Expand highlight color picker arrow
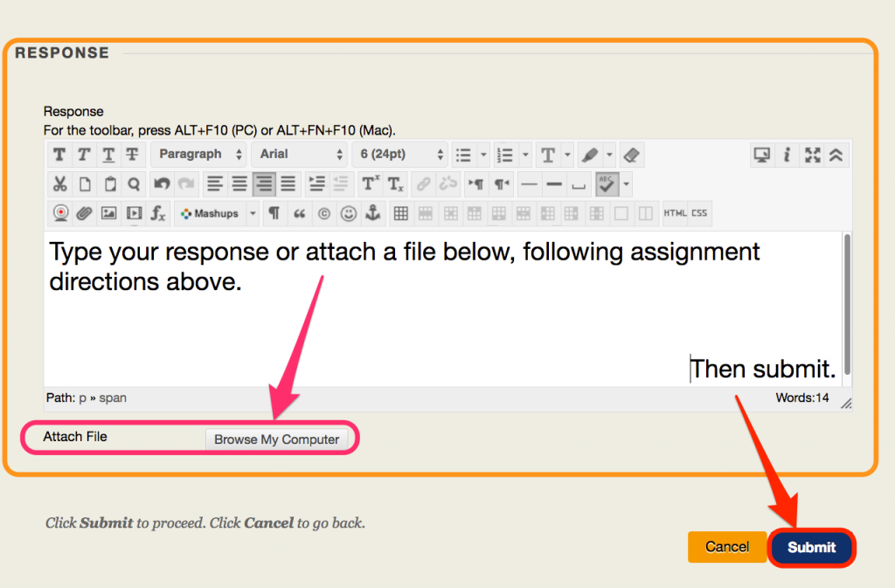 (x=609, y=155)
